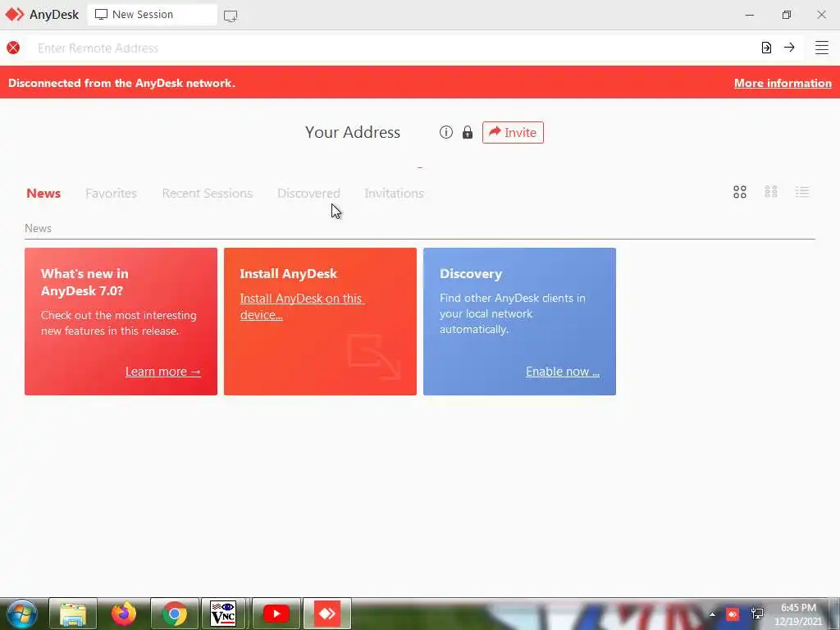Click the address info icon

(x=445, y=132)
